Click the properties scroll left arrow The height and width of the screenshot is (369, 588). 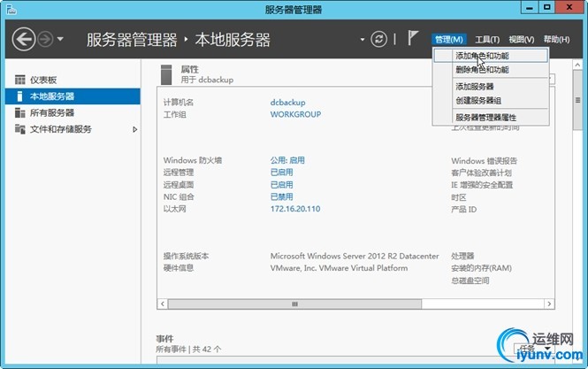163,304
